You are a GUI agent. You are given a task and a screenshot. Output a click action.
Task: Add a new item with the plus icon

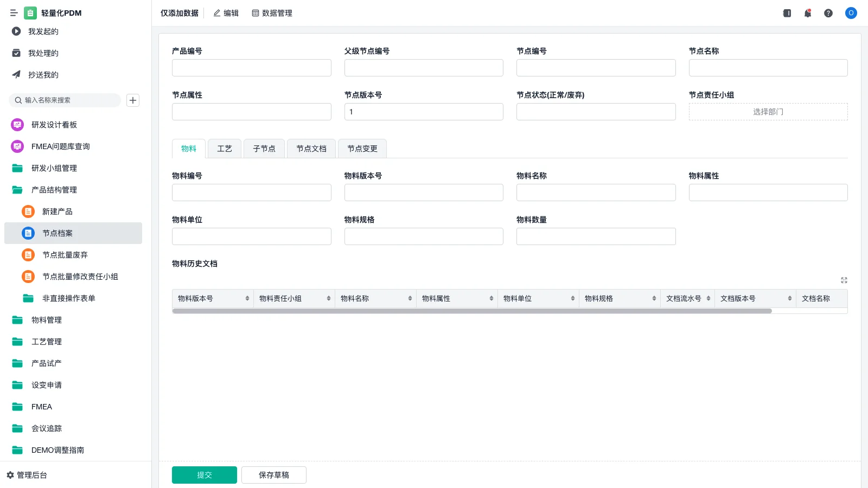coord(133,100)
